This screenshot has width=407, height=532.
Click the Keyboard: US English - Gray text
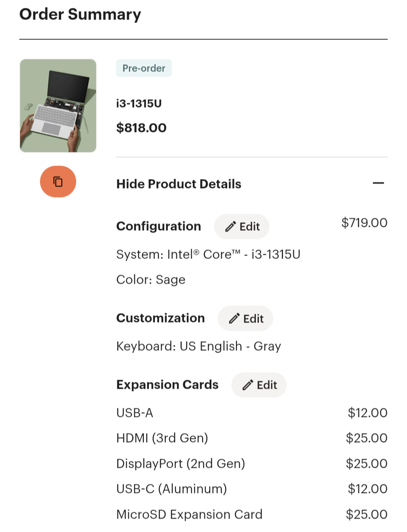pyautogui.click(x=199, y=346)
